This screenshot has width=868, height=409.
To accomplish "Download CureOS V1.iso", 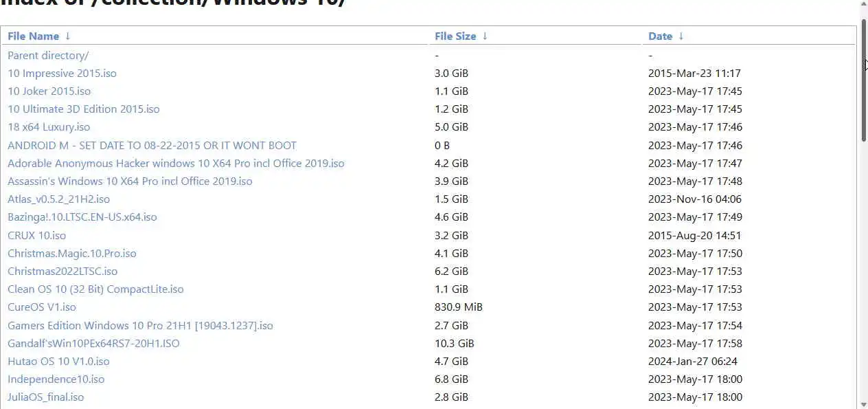I will point(42,307).
